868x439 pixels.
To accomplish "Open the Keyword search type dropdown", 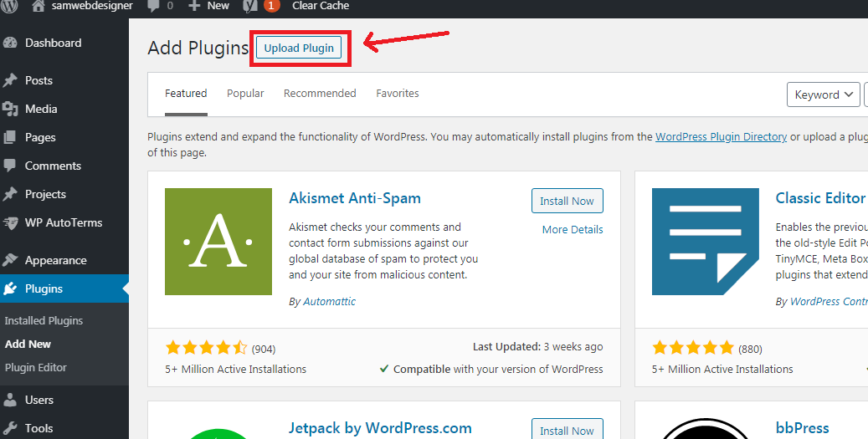I will [823, 94].
